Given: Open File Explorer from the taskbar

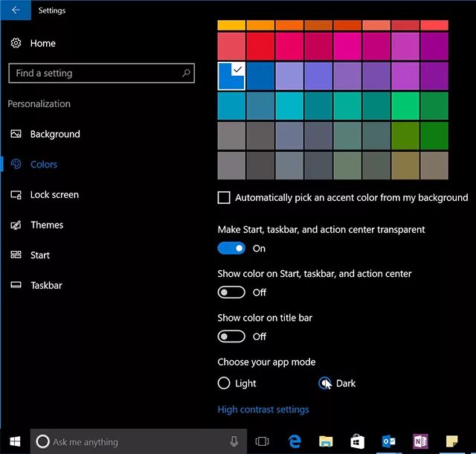Looking at the screenshot, I should point(326,441).
